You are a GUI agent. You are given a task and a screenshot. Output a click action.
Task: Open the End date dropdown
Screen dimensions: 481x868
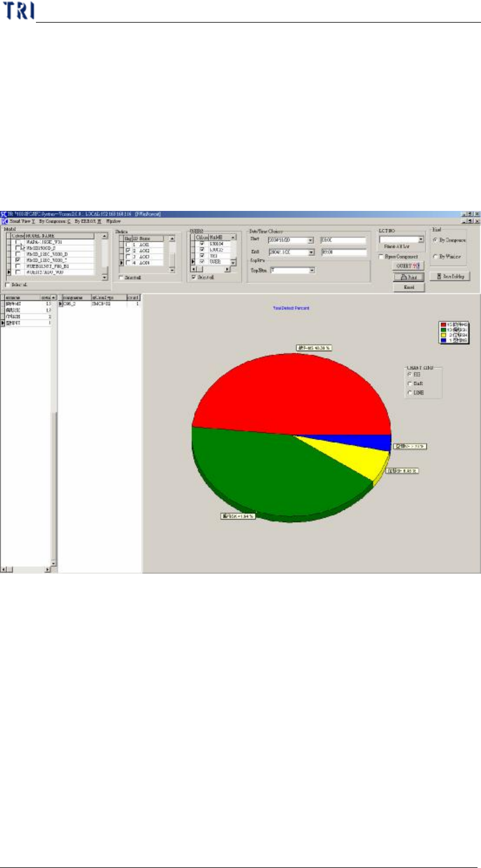pos(311,252)
